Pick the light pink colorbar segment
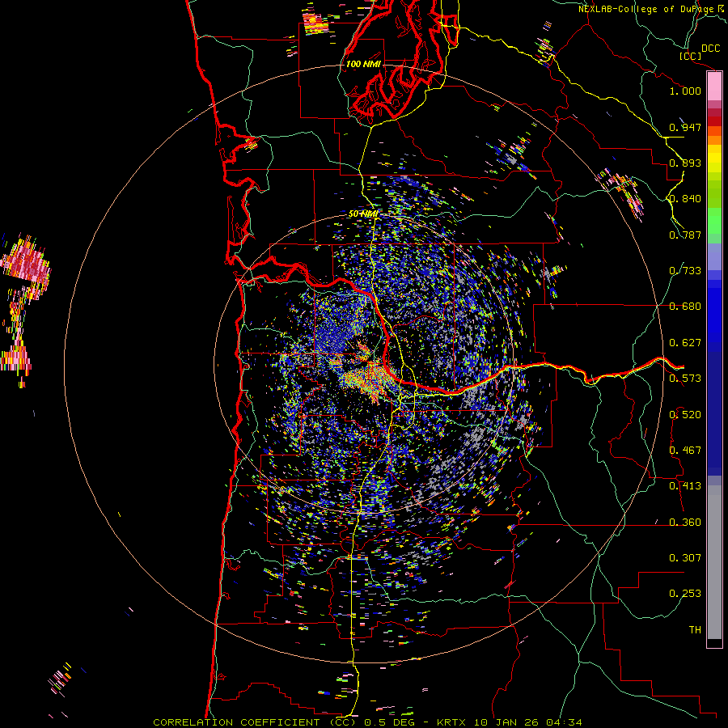This screenshot has width=728, height=728. 714,86
